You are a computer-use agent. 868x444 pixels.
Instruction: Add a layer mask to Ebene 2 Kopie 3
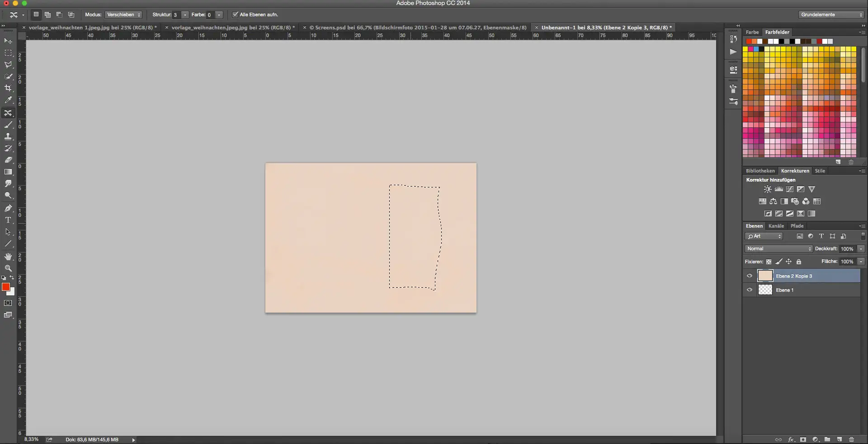click(803, 439)
